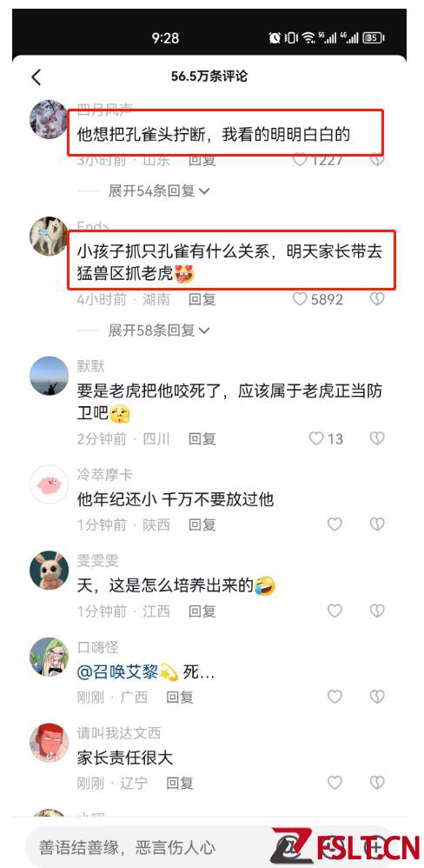The height and width of the screenshot is (868, 424).
Task: Open 口嗨怪's profile avatar
Action: click(49, 658)
